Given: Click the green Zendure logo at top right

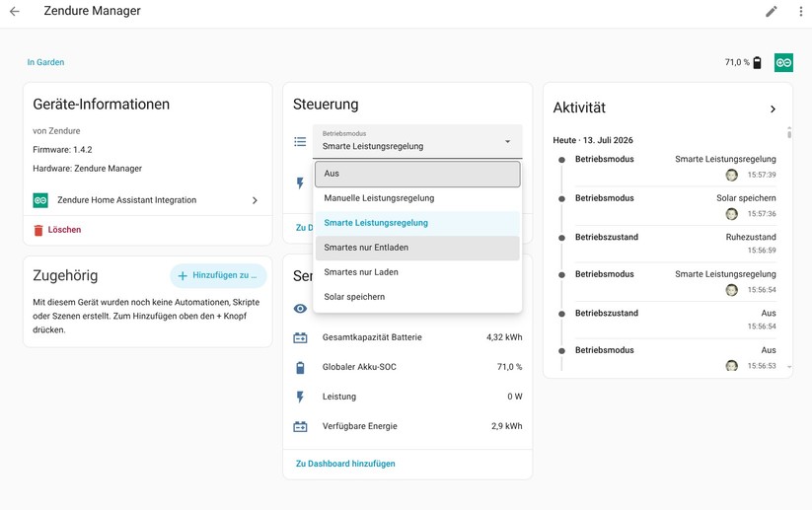Looking at the screenshot, I should [x=783, y=63].
